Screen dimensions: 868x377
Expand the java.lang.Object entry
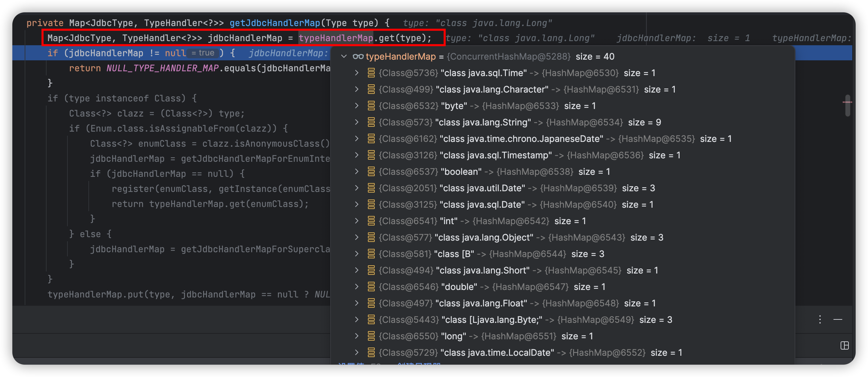point(357,238)
